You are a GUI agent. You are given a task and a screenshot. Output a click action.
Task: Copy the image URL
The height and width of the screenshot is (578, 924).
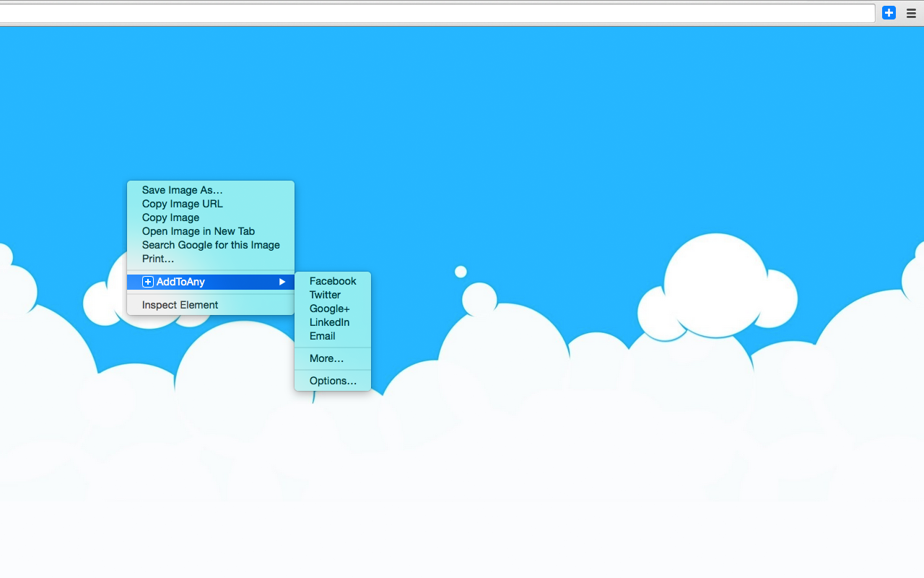click(x=182, y=204)
